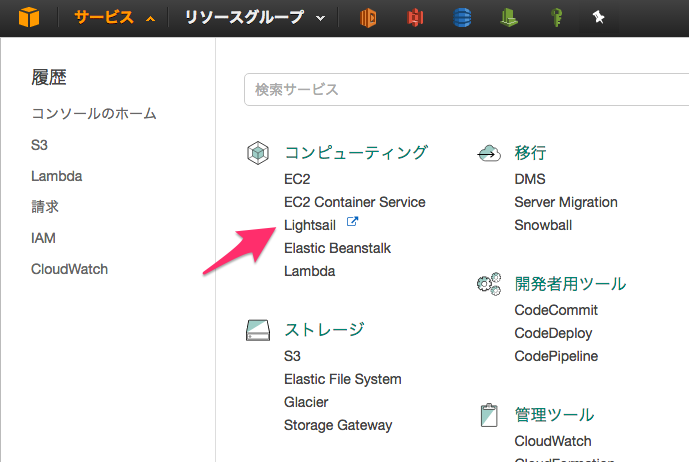Open Elastic Beanstalk service
The width and height of the screenshot is (689, 462).
tap(337, 248)
